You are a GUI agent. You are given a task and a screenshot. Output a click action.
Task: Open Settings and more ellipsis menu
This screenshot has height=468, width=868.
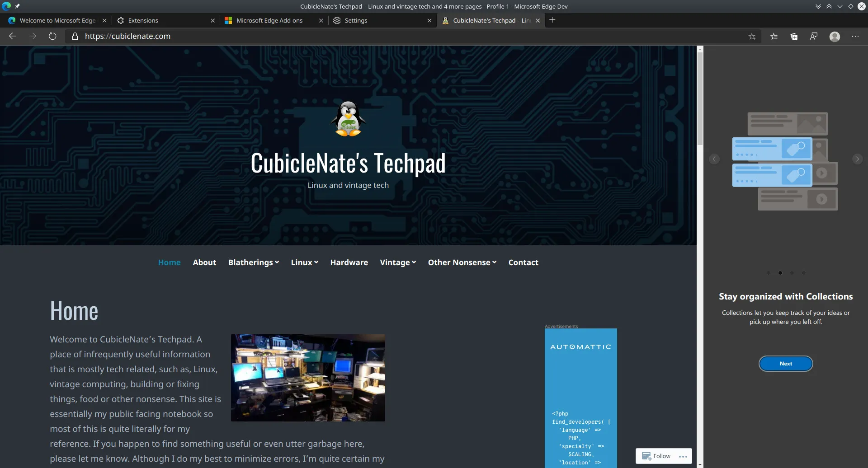[x=855, y=37]
